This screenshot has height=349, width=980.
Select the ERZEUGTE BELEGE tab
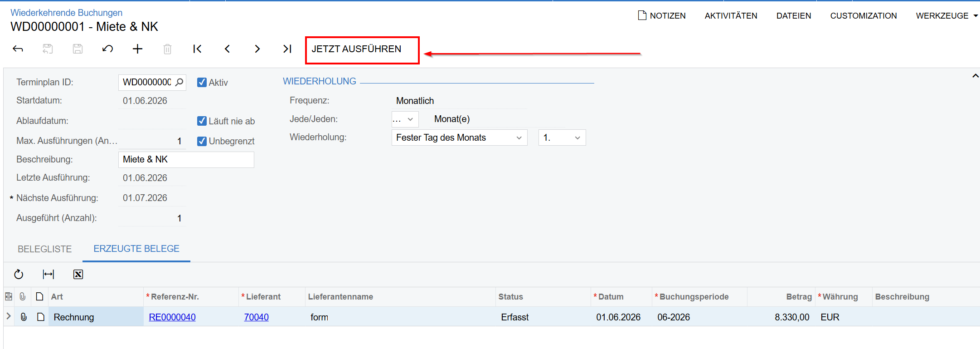point(136,249)
